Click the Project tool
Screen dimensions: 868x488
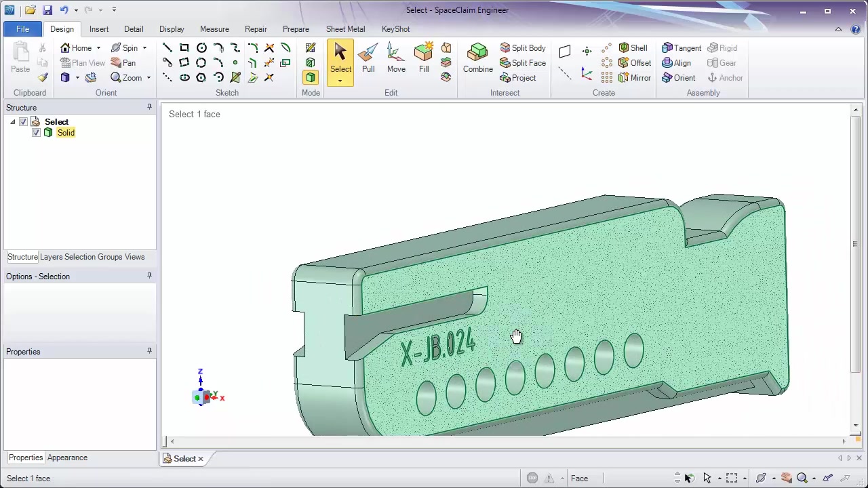click(x=518, y=78)
